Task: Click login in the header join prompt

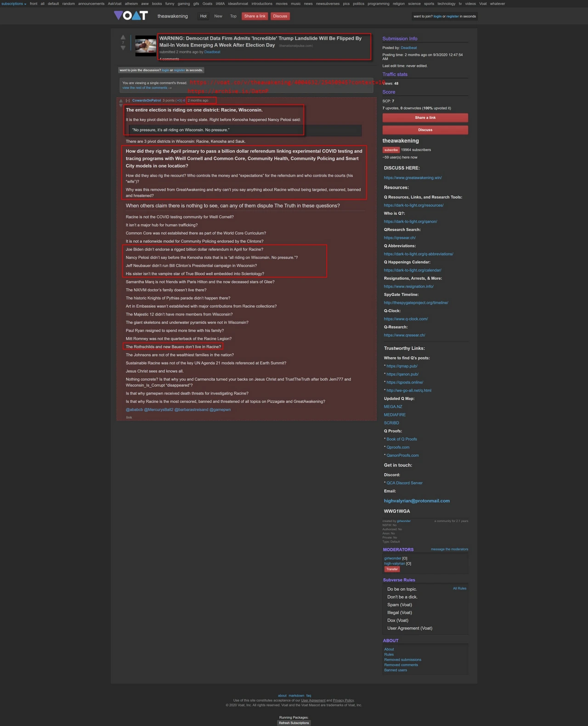Action: coord(437,17)
